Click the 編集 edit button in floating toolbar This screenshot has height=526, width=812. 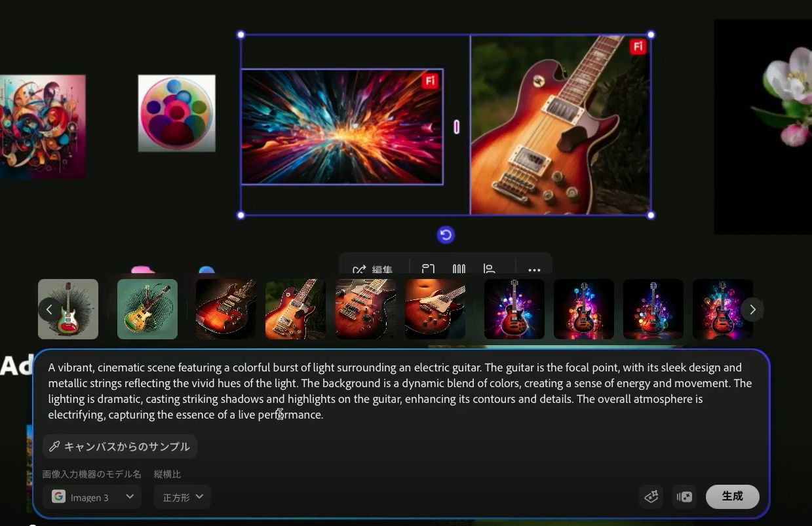pyautogui.click(x=372, y=269)
